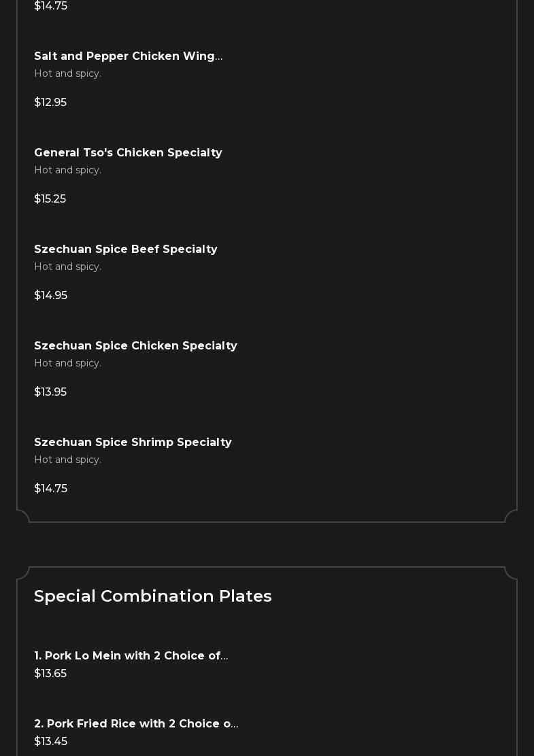
Task: Open Pork Lo Mein combination plate
Action: click(131, 656)
